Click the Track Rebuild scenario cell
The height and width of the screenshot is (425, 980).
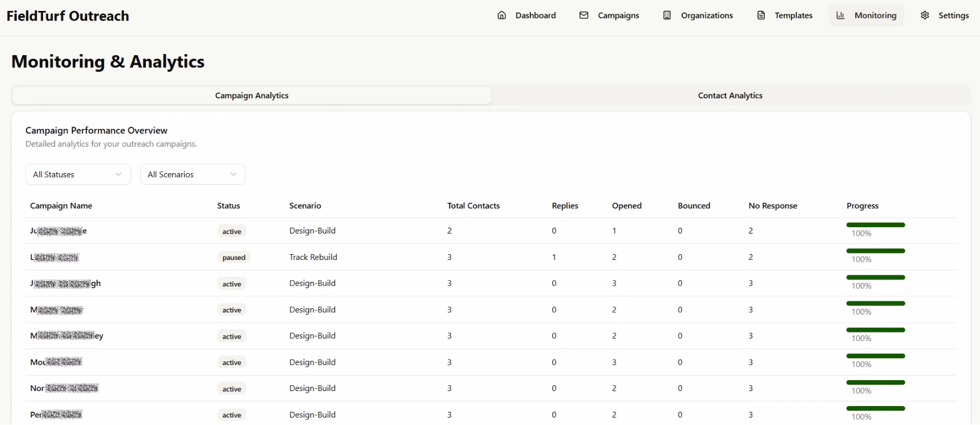[x=313, y=257]
